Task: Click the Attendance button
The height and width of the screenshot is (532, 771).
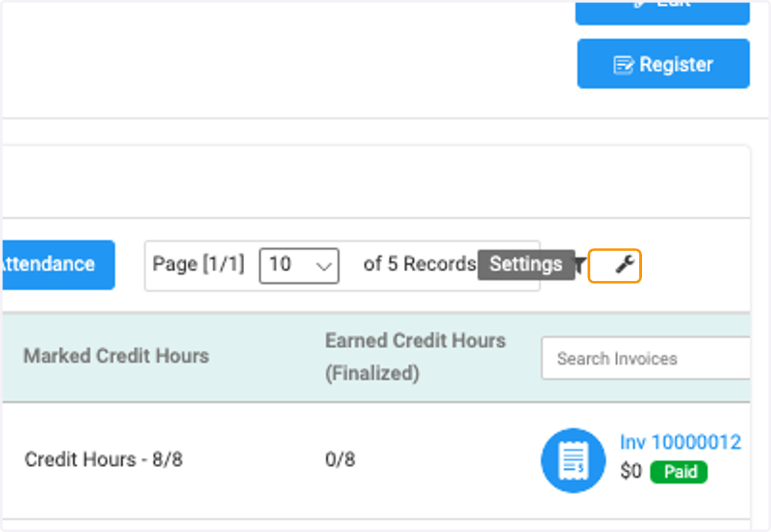Action: pos(58,264)
